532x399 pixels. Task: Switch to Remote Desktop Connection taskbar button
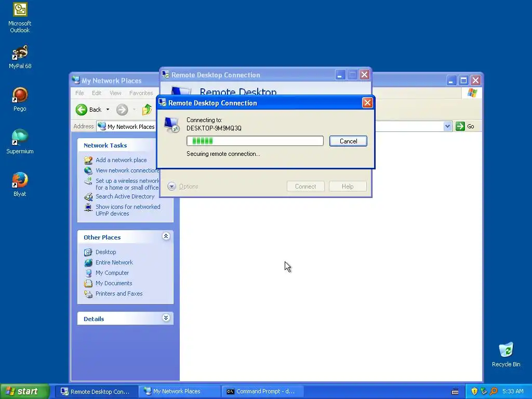click(96, 392)
